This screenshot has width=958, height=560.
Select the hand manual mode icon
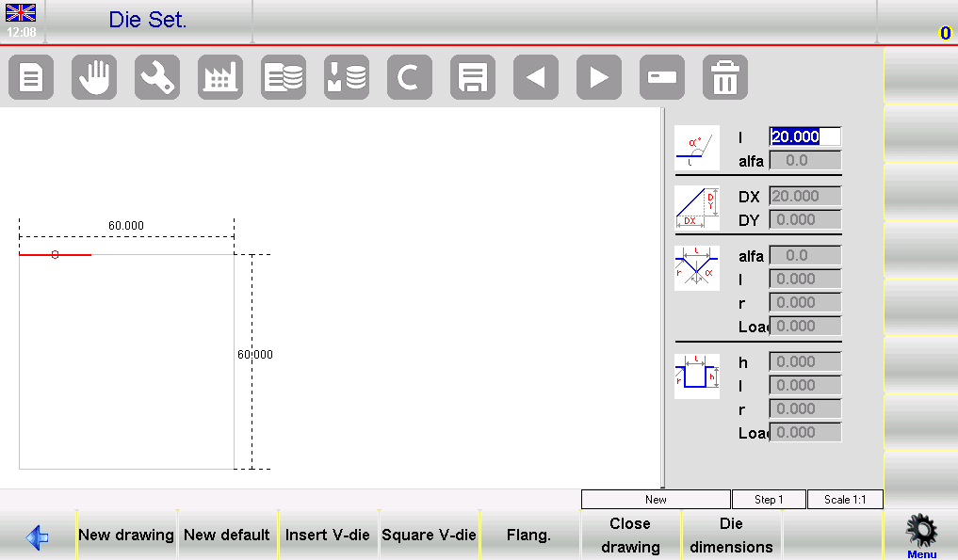(x=94, y=77)
